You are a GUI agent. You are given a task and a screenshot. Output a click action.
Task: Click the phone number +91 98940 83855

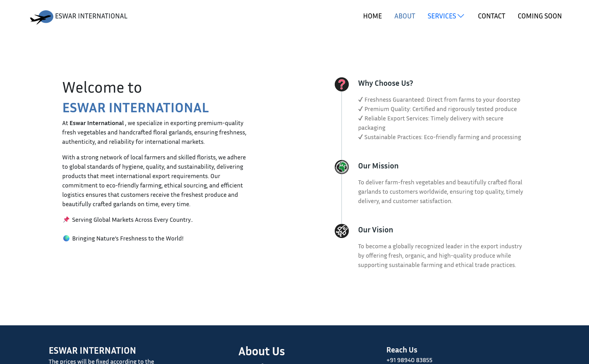[410, 360]
